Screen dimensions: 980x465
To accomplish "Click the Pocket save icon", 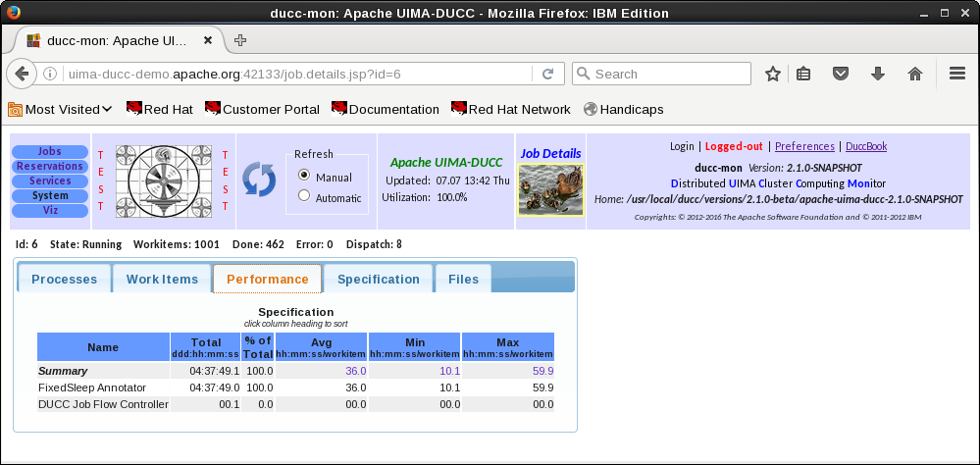I will pos(841,74).
